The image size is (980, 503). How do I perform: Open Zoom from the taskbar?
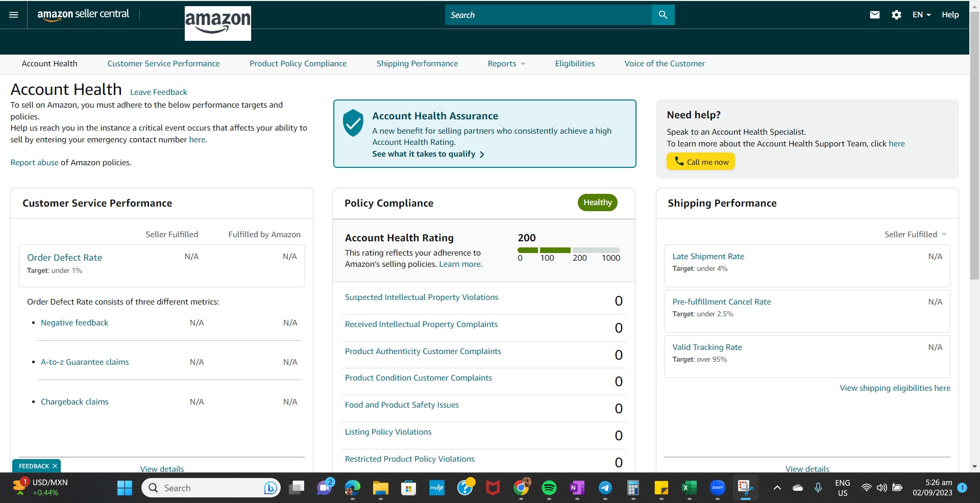point(718,488)
